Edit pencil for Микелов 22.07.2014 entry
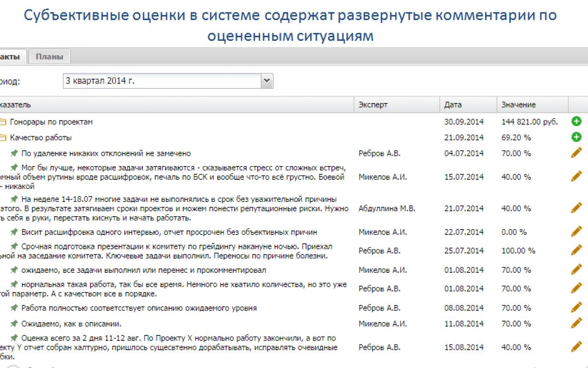The image size is (588, 368). point(576,232)
